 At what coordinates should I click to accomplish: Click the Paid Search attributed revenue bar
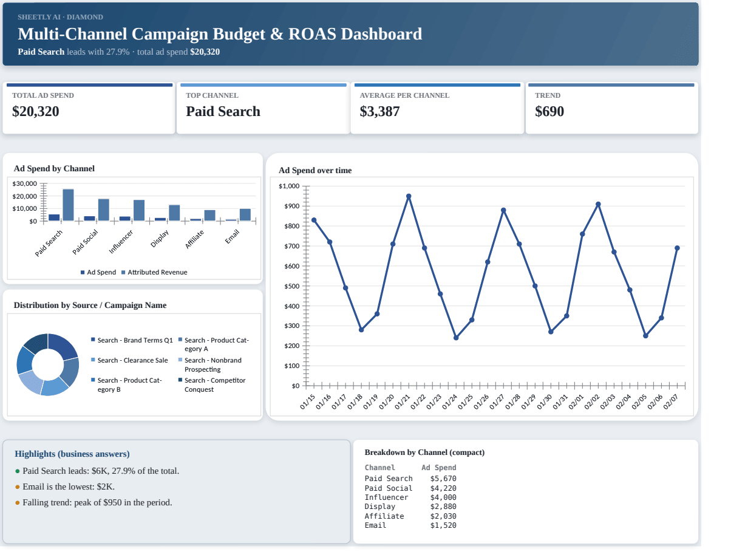pos(68,205)
